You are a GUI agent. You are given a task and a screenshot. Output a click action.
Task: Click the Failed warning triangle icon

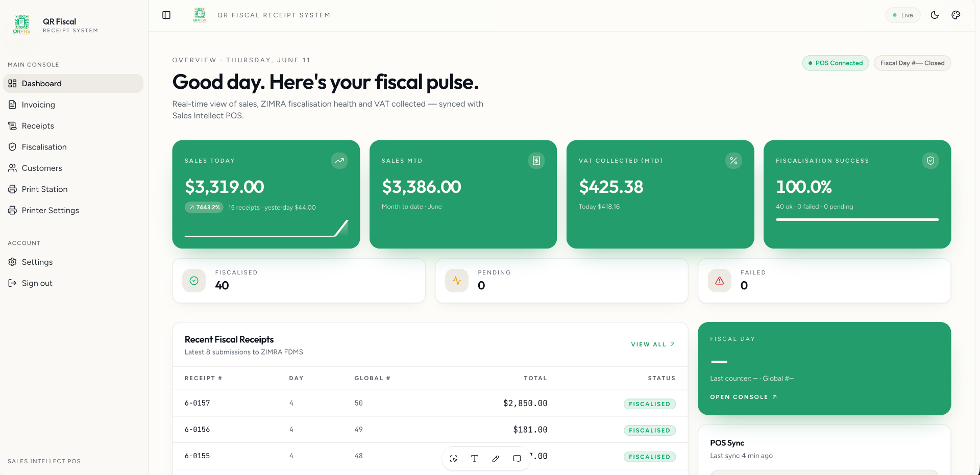[720, 281]
